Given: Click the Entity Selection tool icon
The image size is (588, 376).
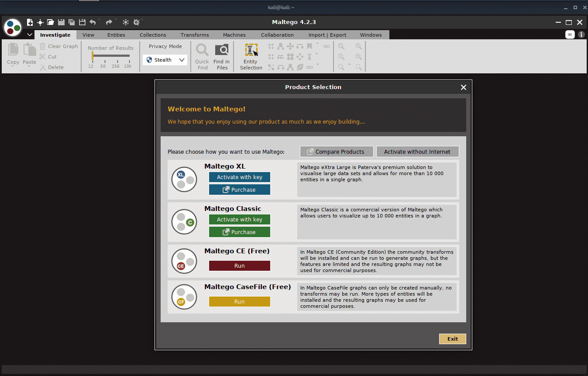Looking at the screenshot, I should tap(251, 51).
